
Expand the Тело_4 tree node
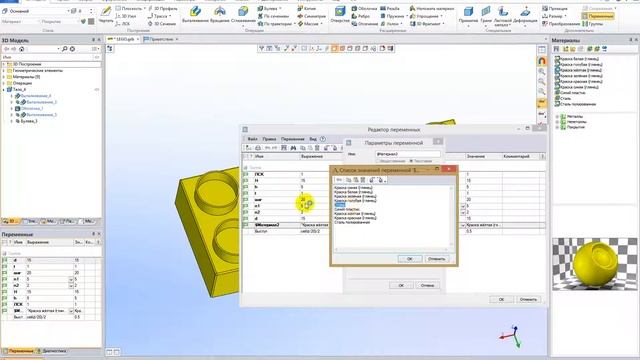pos(4,89)
